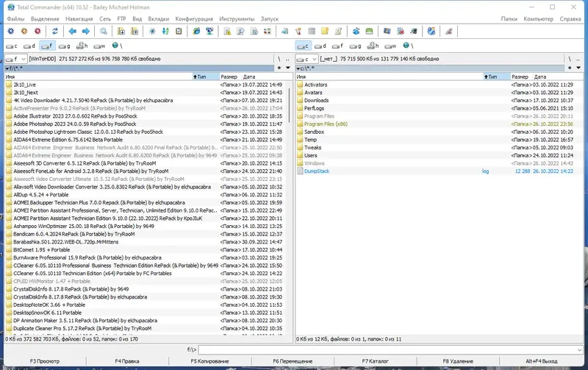
Task: Go to parent directory in right panel
Action: click(578, 59)
